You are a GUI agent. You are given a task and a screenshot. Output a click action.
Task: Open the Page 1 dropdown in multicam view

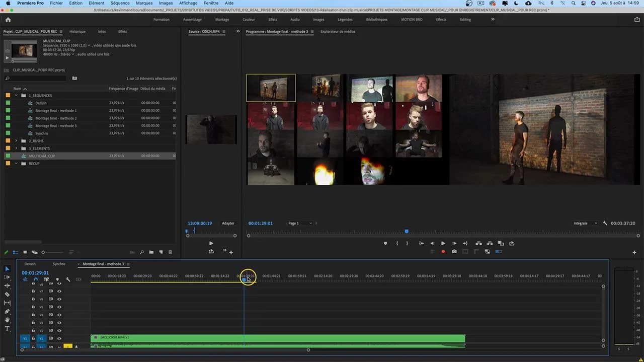[x=298, y=223]
